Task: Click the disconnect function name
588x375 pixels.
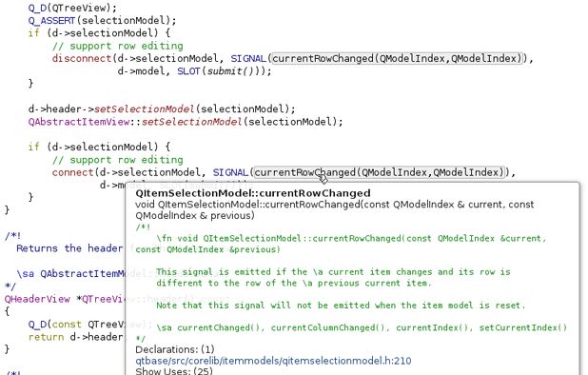Action: (82, 58)
